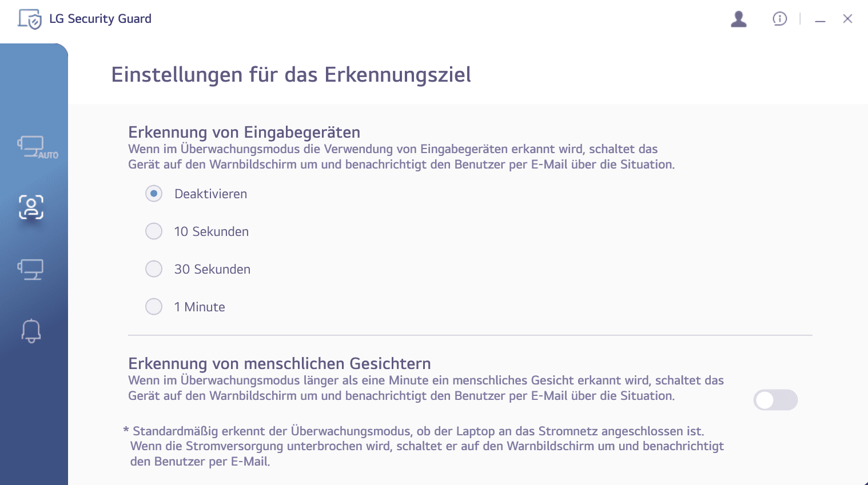The image size is (868, 485).
Task: Click the LG Security Guard shield logo
Action: (x=30, y=19)
